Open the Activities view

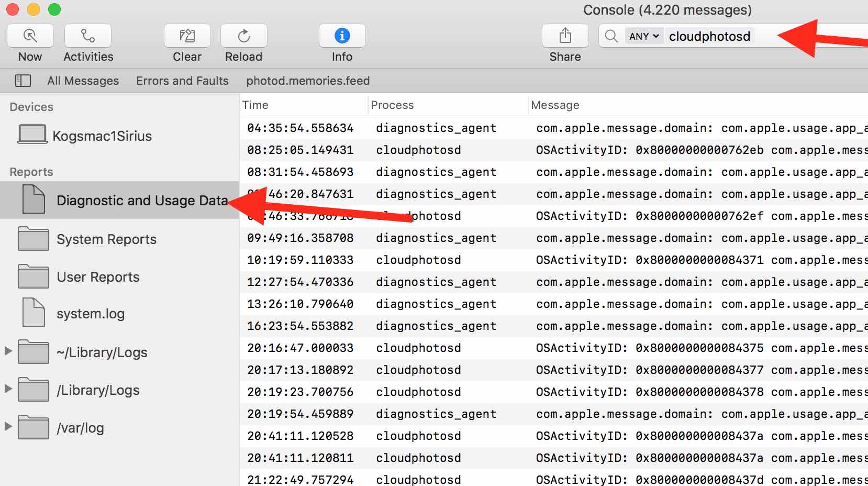coord(87,36)
